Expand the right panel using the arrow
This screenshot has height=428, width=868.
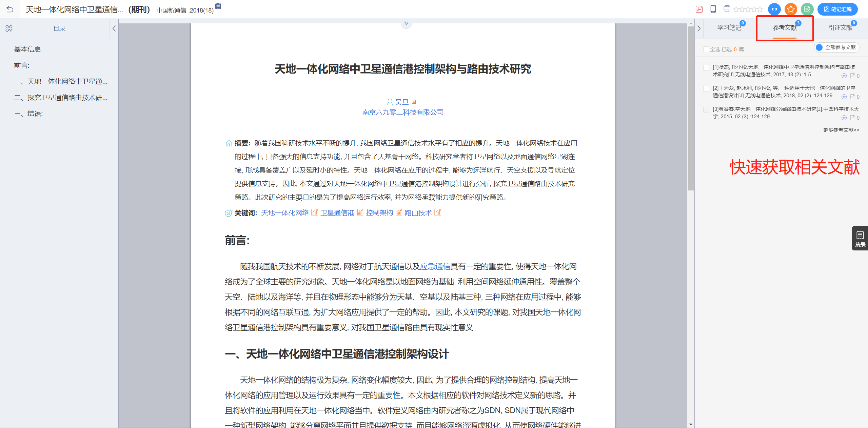[x=699, y=28]
